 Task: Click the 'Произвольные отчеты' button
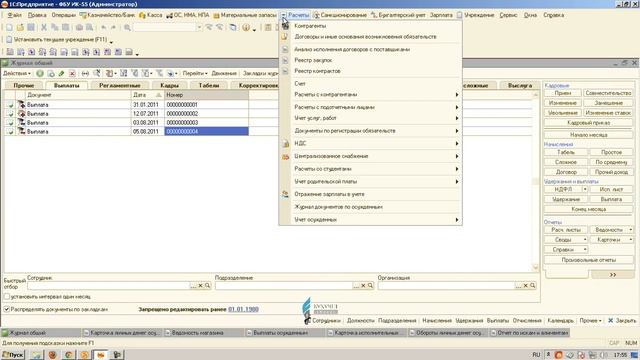[x=589, y=260]
